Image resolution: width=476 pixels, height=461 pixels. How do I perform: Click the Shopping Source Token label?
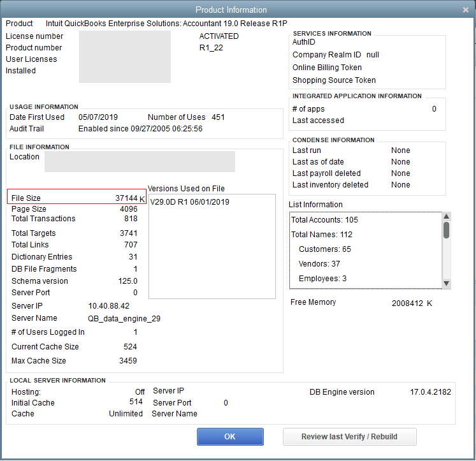pyautogui.click(x=334, y=80)
